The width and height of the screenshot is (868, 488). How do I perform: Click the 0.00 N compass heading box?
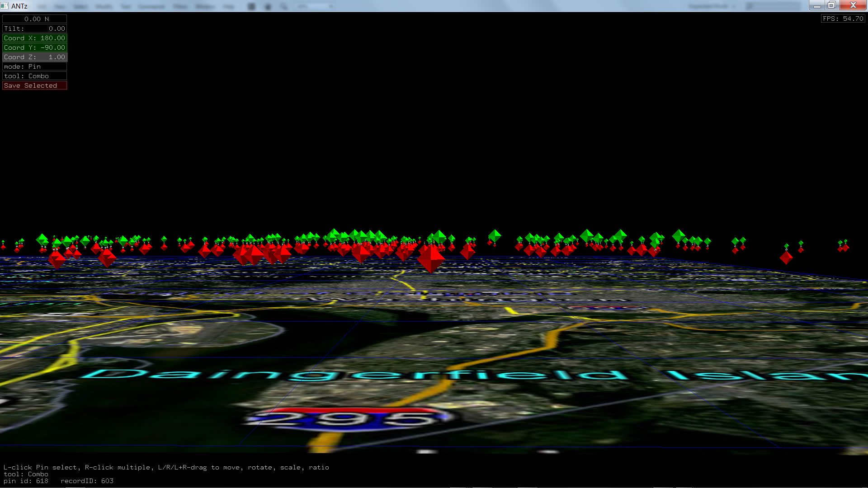pos(35,19)
